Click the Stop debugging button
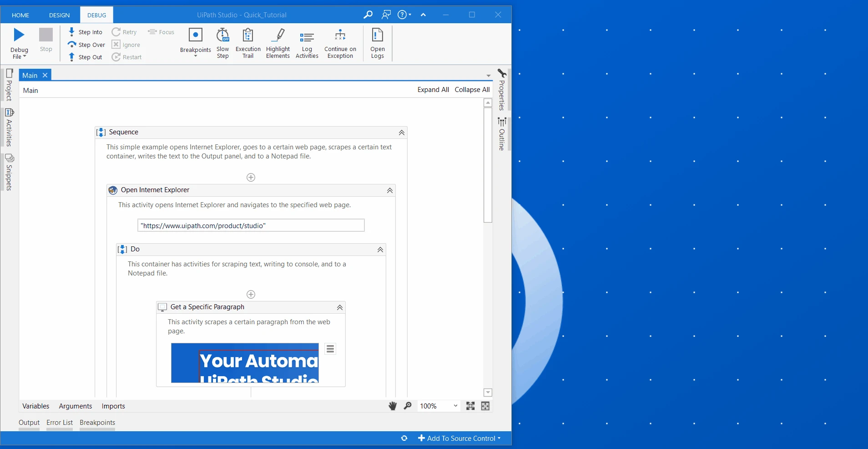868x449 pixels. 46,40
